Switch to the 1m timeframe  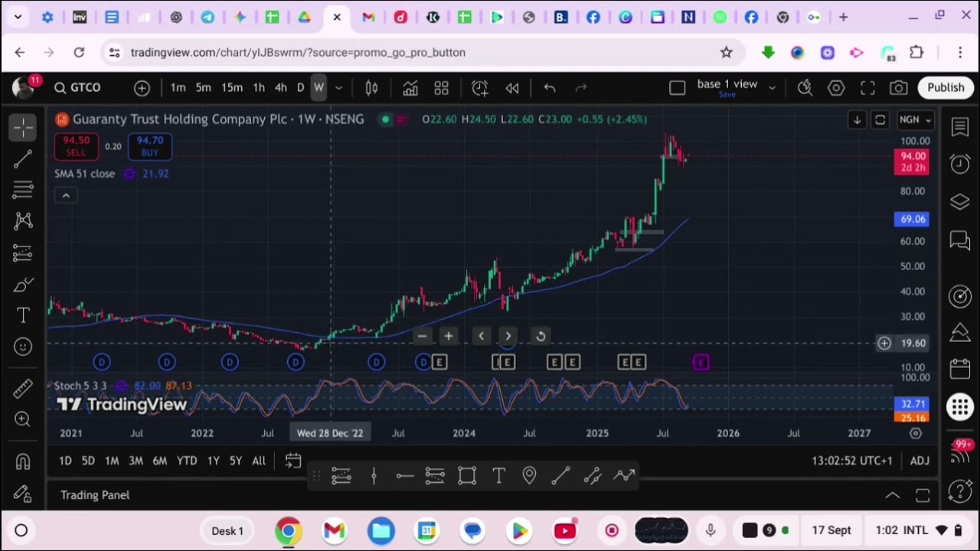click(x=178, y=88)
